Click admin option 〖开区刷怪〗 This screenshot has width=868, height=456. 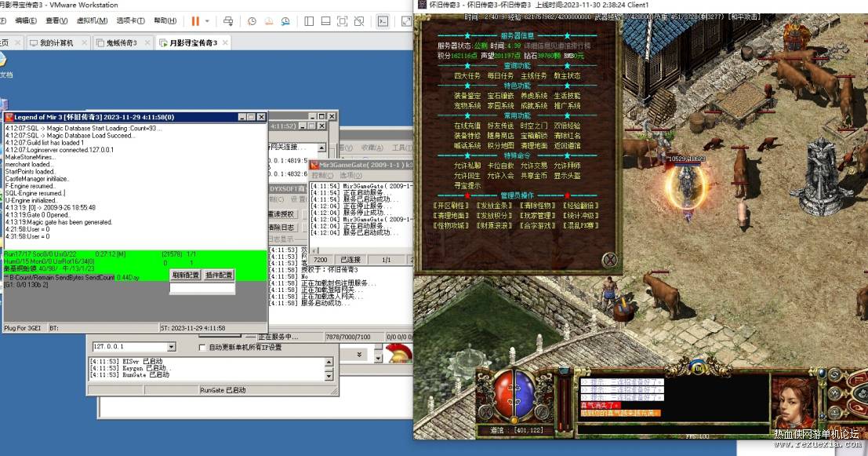[451, 206]
